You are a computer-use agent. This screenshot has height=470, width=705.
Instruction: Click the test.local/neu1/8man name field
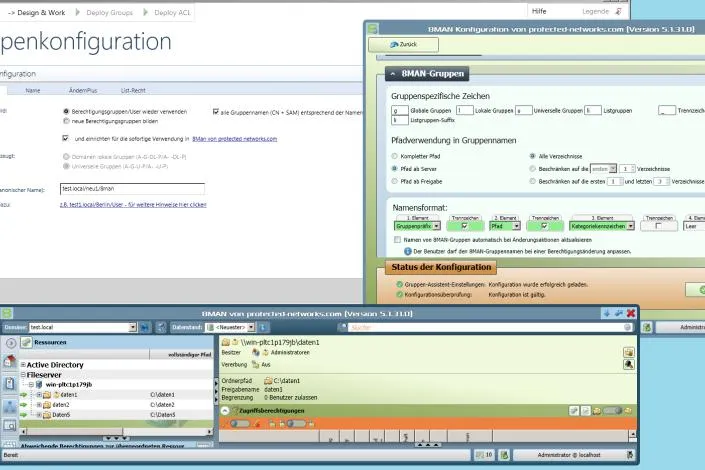(x=132, y=189)
